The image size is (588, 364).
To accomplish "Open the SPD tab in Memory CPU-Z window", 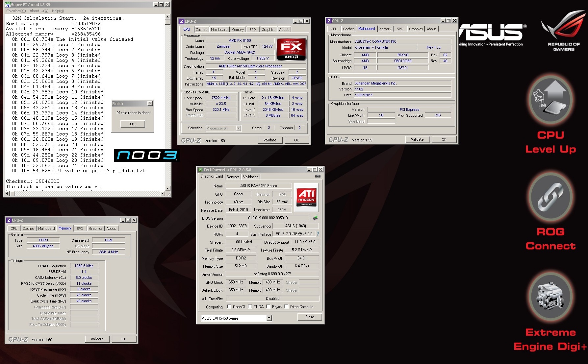I will pyautogui.click(x=80, y=229).
